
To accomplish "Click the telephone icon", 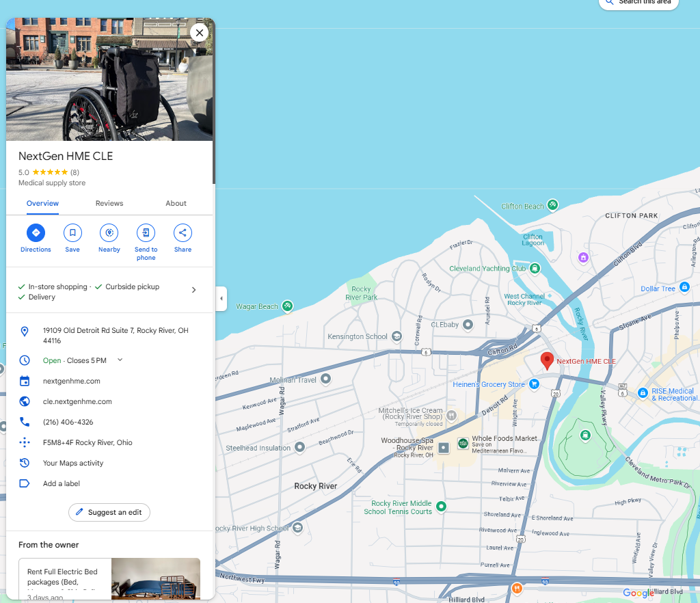I will coord(25,422).
